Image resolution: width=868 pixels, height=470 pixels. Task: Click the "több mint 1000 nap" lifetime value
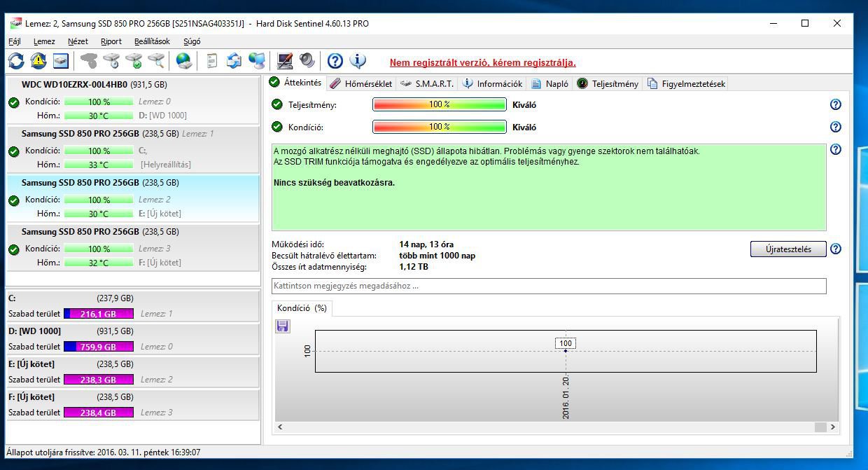(x=437, y=256)
